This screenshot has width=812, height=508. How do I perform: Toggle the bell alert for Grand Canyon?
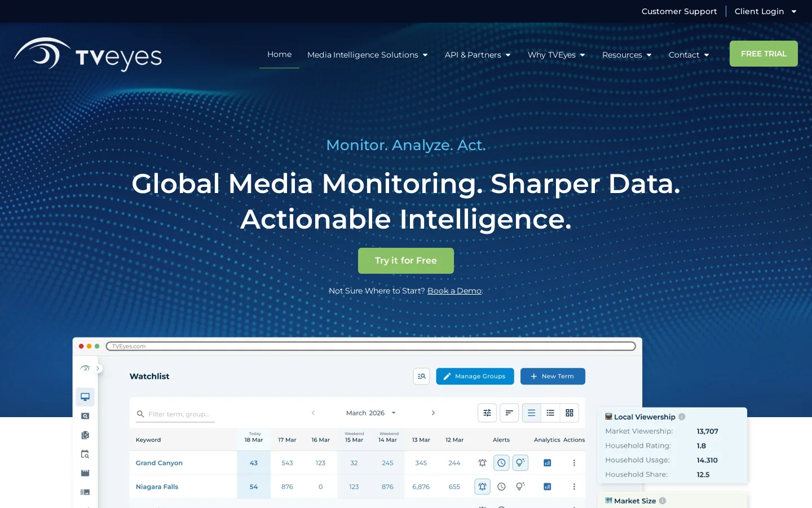pos(482,463)
